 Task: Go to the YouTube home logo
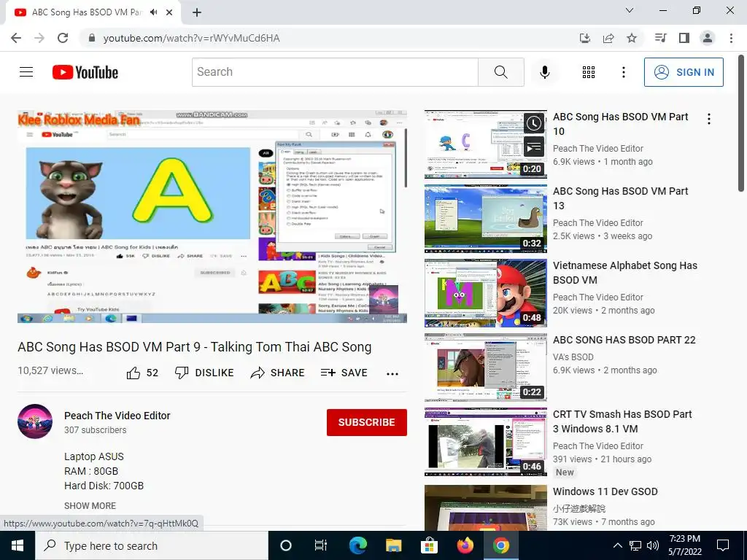pos(85,72)
